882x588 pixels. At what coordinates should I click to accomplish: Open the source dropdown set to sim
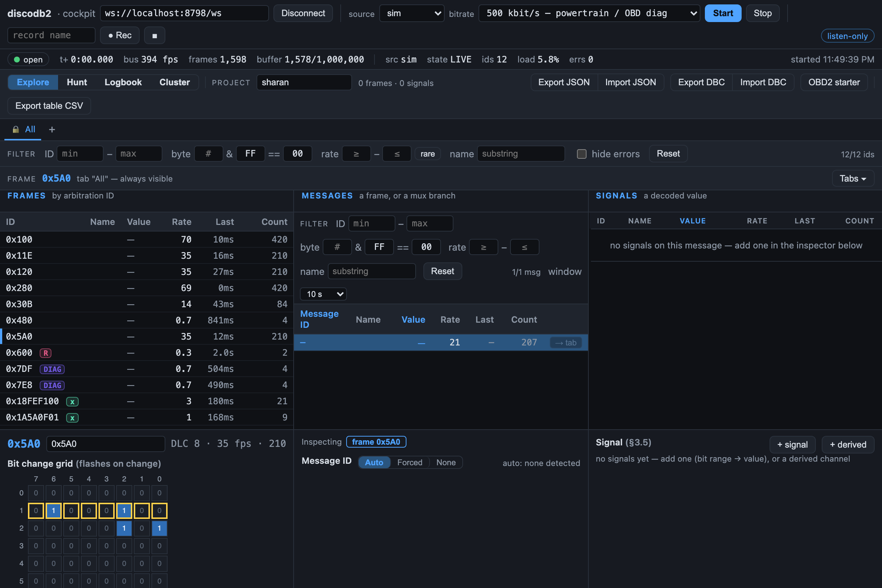pyautogui.click(x=412, y=14)
